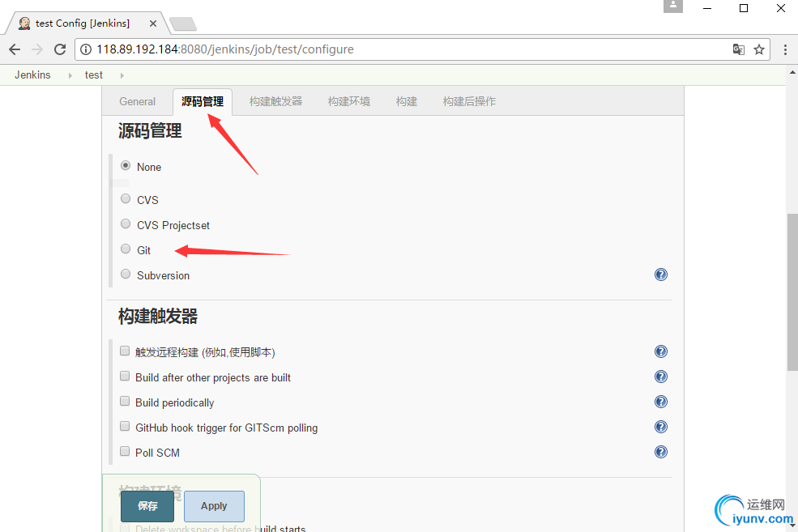
Task: Enable Build periodically checkbox
Action: point(125,401)
